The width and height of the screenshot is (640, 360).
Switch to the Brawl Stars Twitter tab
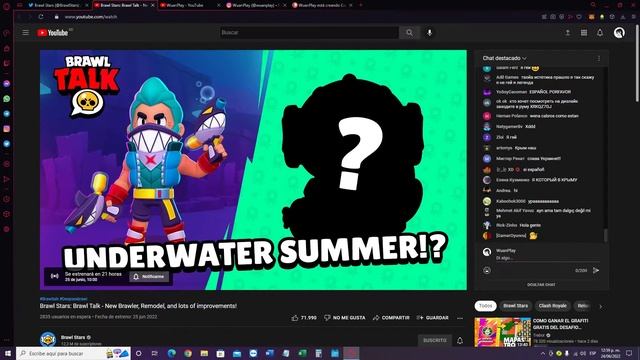(x=58, y=5)
